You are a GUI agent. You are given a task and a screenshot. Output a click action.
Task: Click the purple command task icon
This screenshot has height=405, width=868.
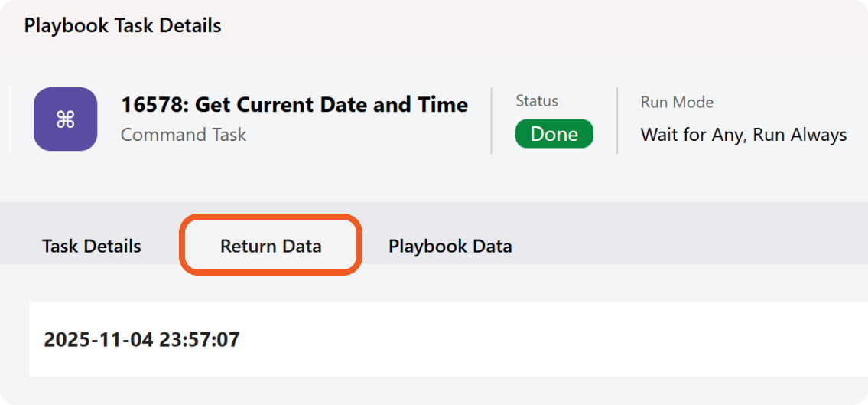[x=65, y=119]
